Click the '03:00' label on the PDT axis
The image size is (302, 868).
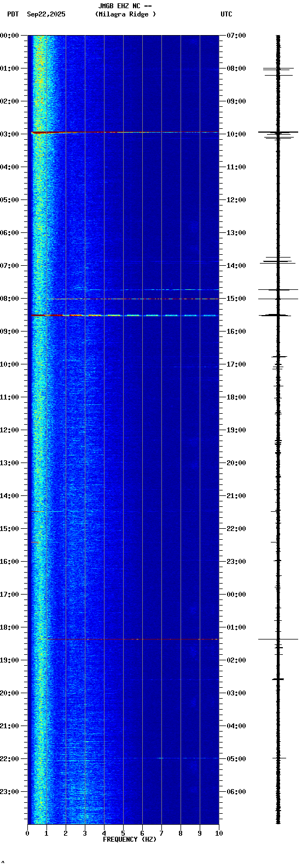(x=9, y=134)
